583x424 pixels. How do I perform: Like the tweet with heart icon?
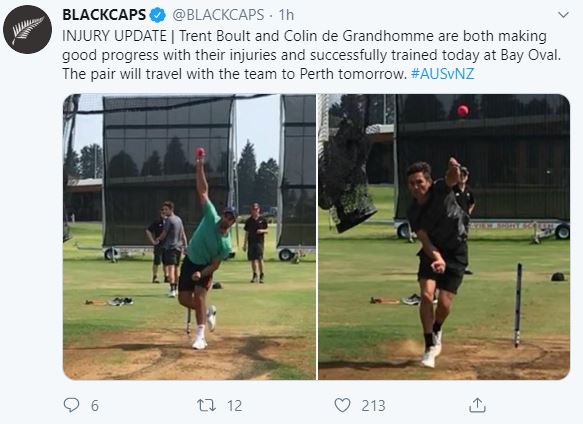342,405
